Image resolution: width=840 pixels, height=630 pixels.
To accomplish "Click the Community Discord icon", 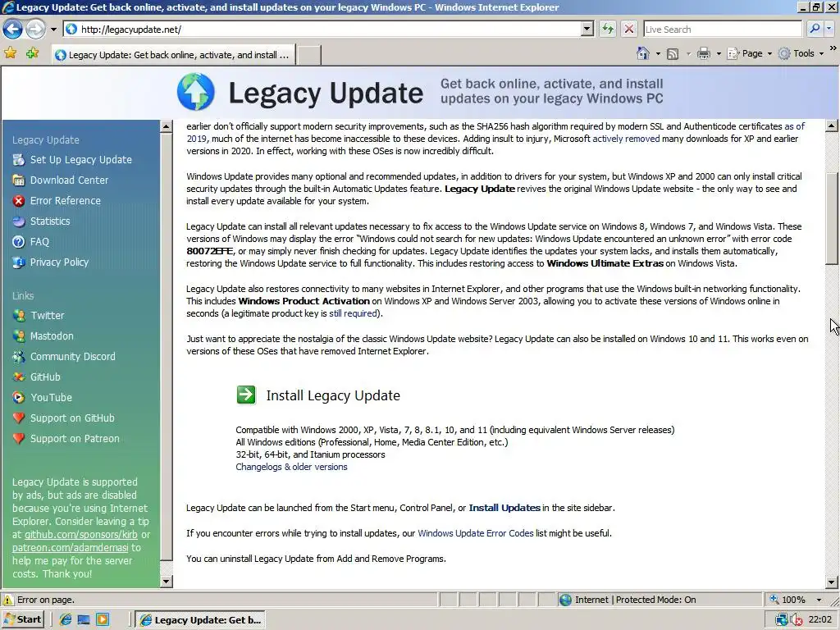I will coord(19,356).
